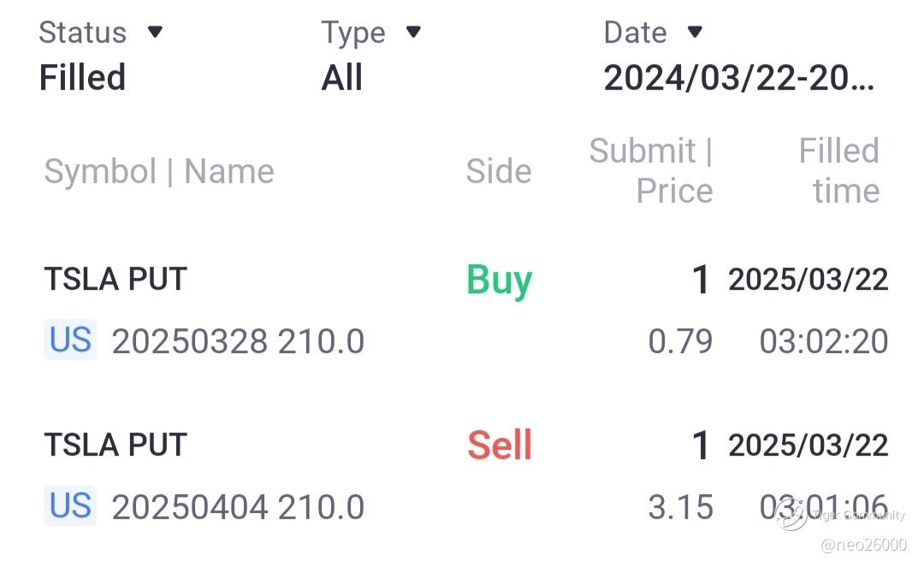The width and height of the screenshot is (924, 566).
Task: Click the Symbol | Name column header
Action: (159, 172)
